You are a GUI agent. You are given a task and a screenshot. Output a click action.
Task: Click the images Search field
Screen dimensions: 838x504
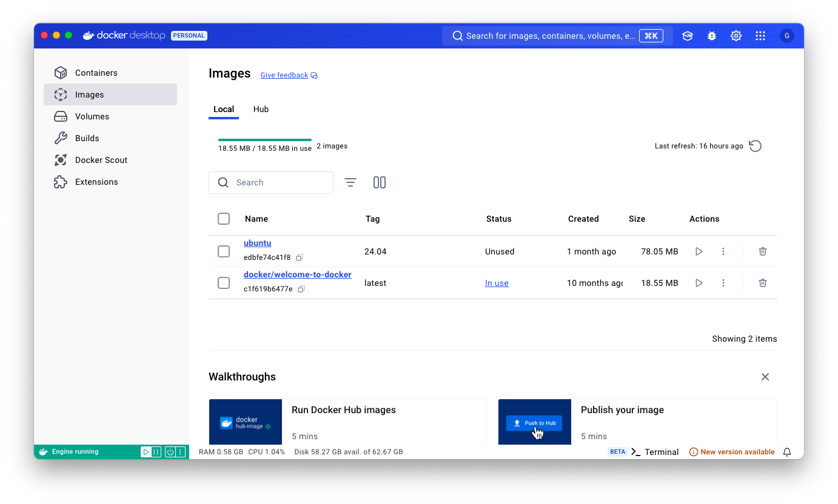click(271, 182)
